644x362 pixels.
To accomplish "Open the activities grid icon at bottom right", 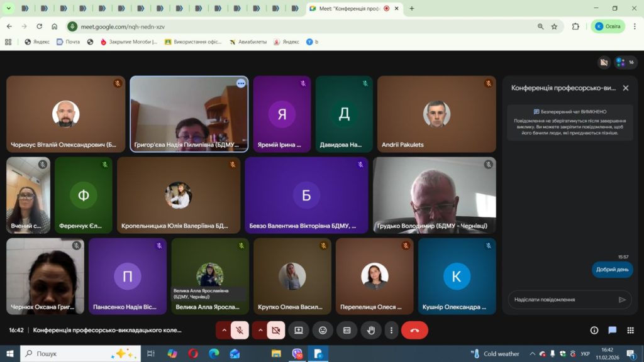I will pyautogui.click(x=630, y=330).
